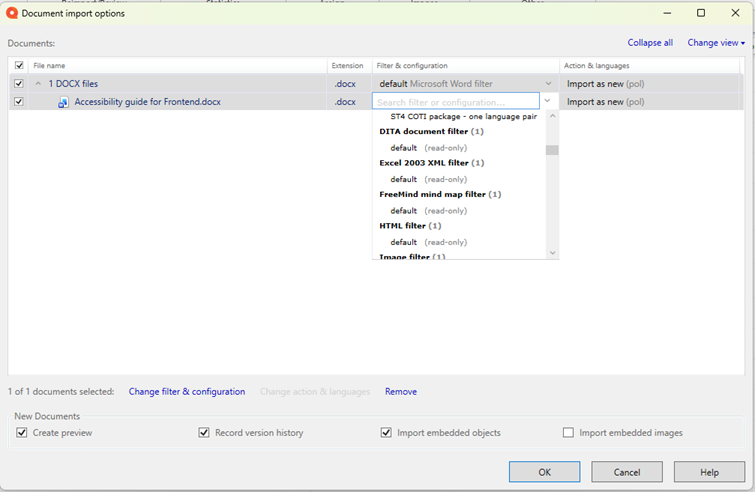
Task: Select ST4 COTI package - one language pair
Action: point(464,117)
